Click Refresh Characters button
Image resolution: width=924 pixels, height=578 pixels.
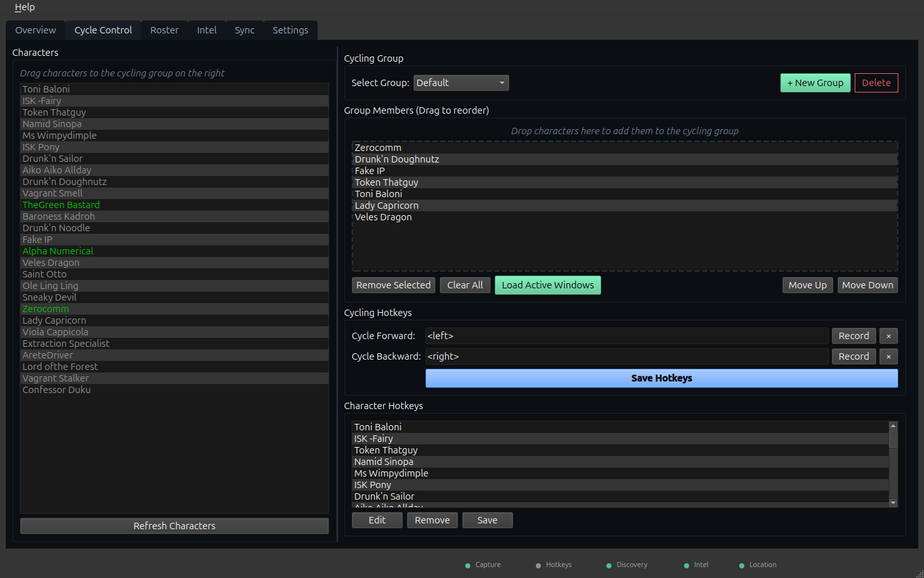point(175,526)
